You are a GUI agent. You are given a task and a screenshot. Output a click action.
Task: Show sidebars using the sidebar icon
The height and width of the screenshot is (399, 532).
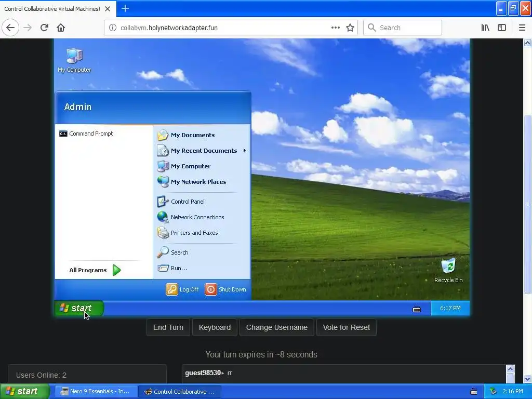[502, 28]
